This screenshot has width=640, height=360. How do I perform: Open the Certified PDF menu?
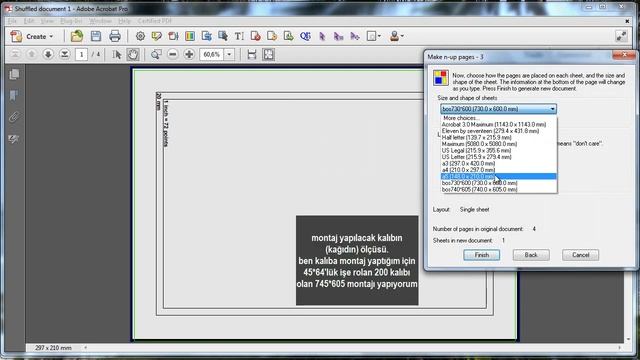pyautogui.click(x=155, y=21)
